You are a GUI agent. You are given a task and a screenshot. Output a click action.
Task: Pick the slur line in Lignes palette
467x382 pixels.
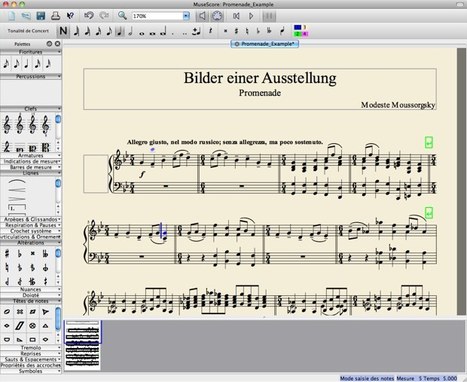point(17,182)
